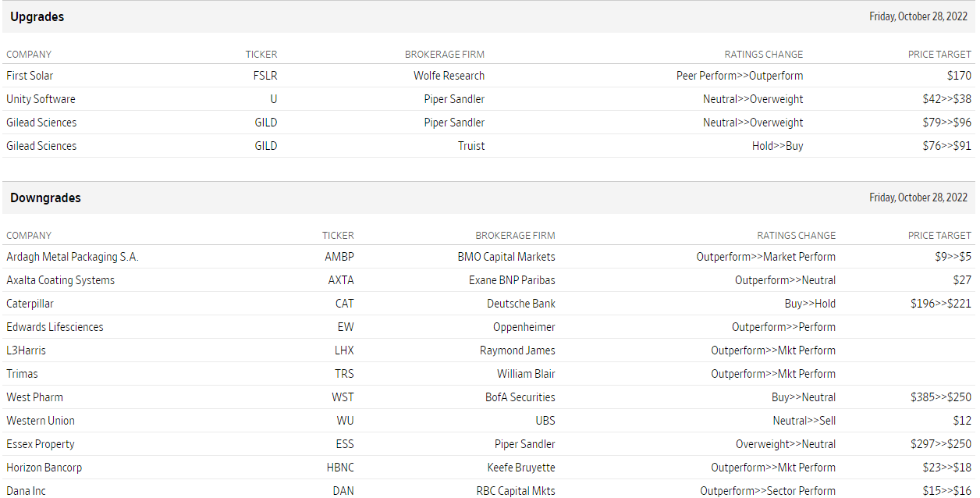Click the Upgrades RATINGS CHANGE column header

(x=763, y=54)
